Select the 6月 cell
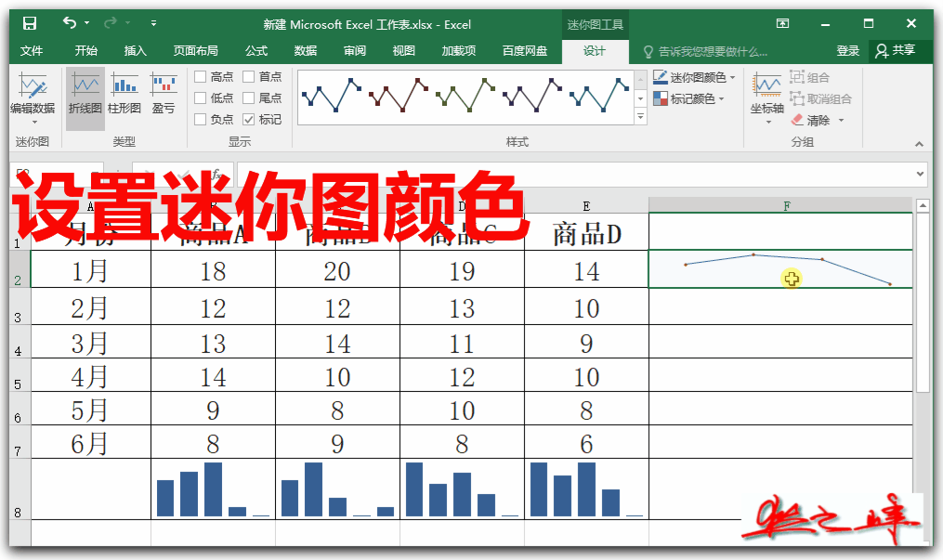943x560 pixels. (x=90, y=443)
